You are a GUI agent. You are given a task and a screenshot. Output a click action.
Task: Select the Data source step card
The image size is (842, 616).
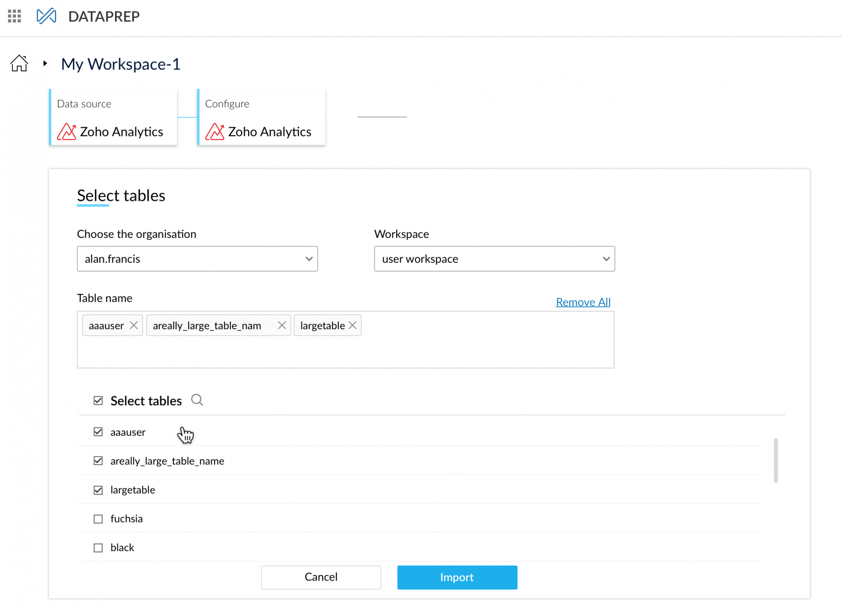point(113,117)
